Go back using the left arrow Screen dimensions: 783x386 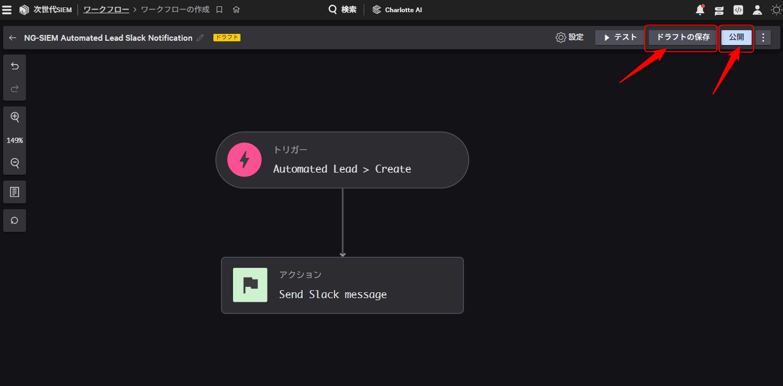13,38
